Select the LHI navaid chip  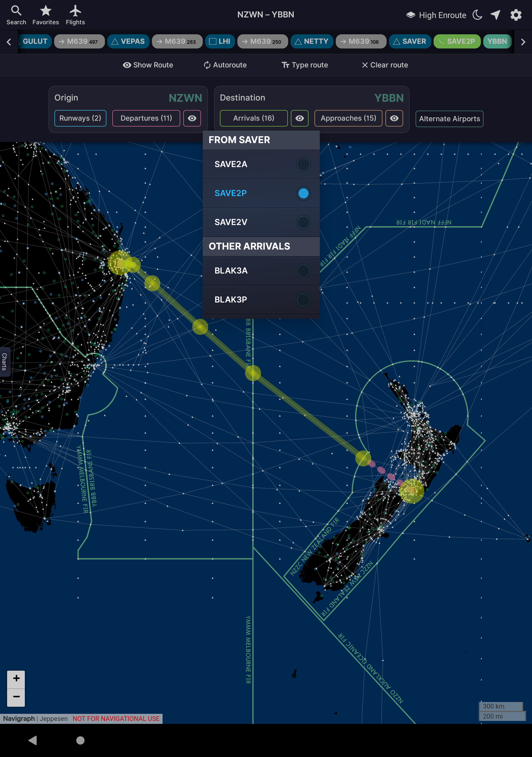point(220,41)
